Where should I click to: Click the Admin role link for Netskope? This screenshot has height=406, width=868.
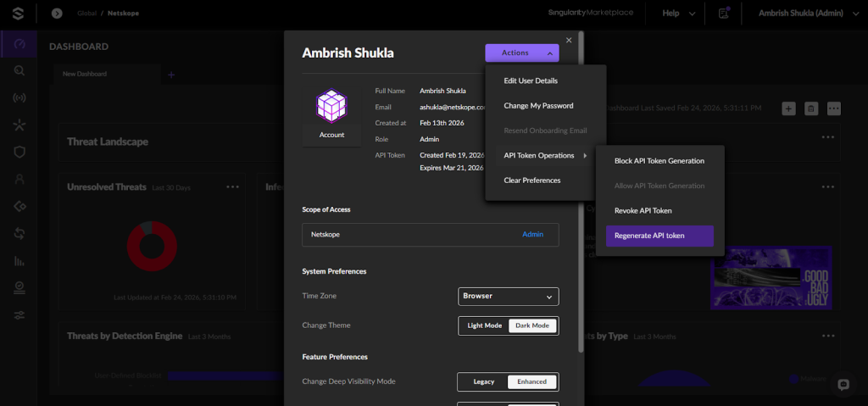coord(532,234)
